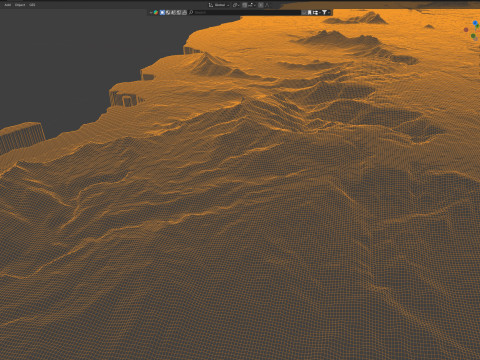This screenshot has width=480, height=360.
Task: Click the blue Z axis on the navigation gizmo
Action: pyautogui.click(x=475, y=23)
